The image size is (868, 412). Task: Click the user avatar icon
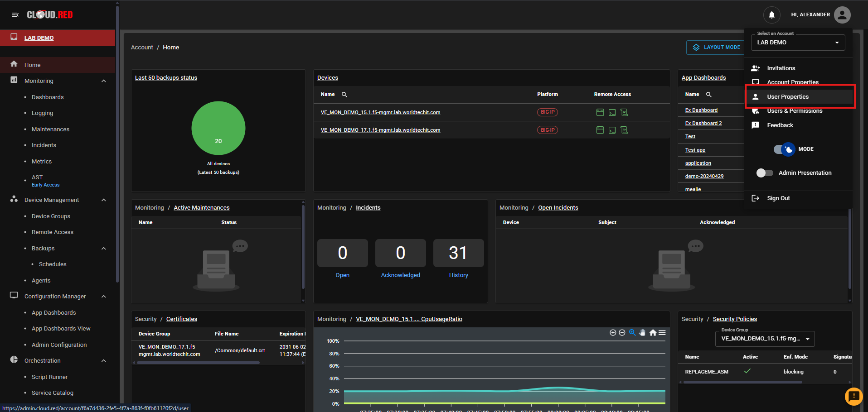pos(842,15)
